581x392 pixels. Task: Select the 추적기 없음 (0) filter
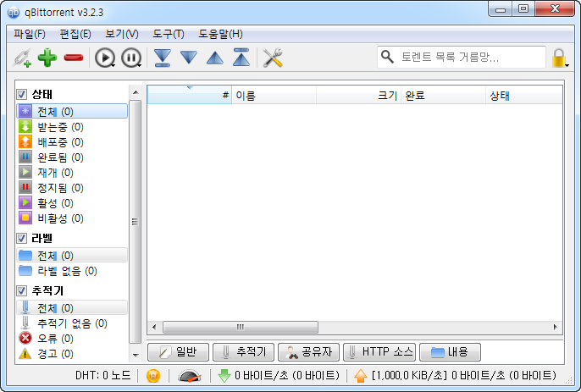tap(71, 323)
